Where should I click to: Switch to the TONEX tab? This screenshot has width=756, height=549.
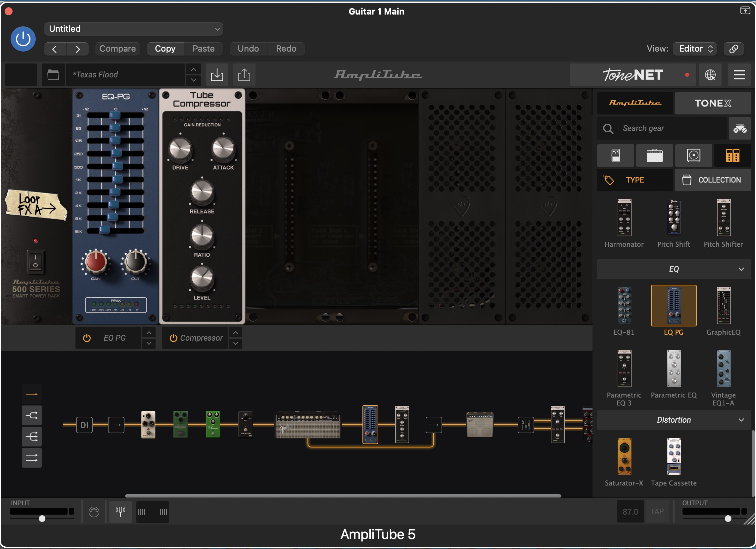click(713, 103)
